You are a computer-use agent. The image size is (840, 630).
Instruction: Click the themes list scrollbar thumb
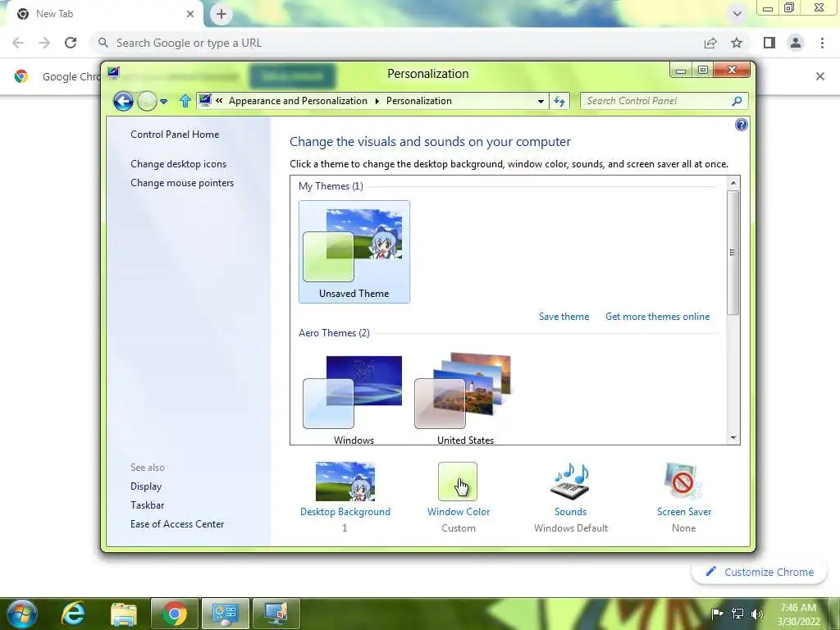[x=733, y=253]
